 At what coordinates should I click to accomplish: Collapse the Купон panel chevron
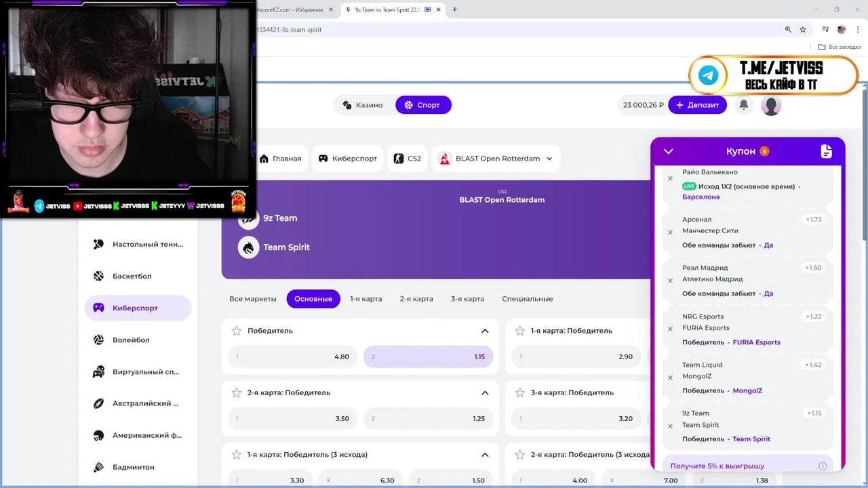point(668,151)
